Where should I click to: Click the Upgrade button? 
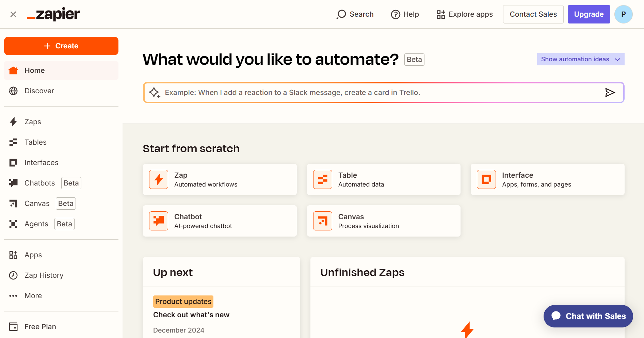coord(589,14)
